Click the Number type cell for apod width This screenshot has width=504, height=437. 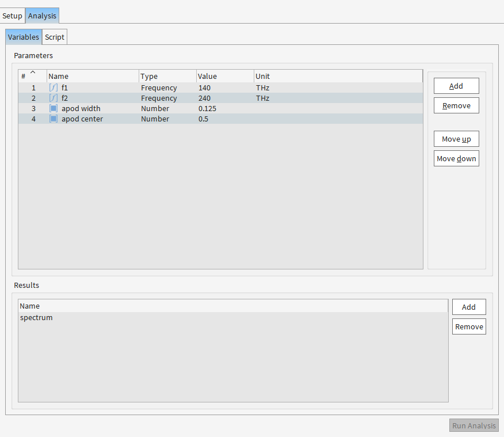pos(155,109)
